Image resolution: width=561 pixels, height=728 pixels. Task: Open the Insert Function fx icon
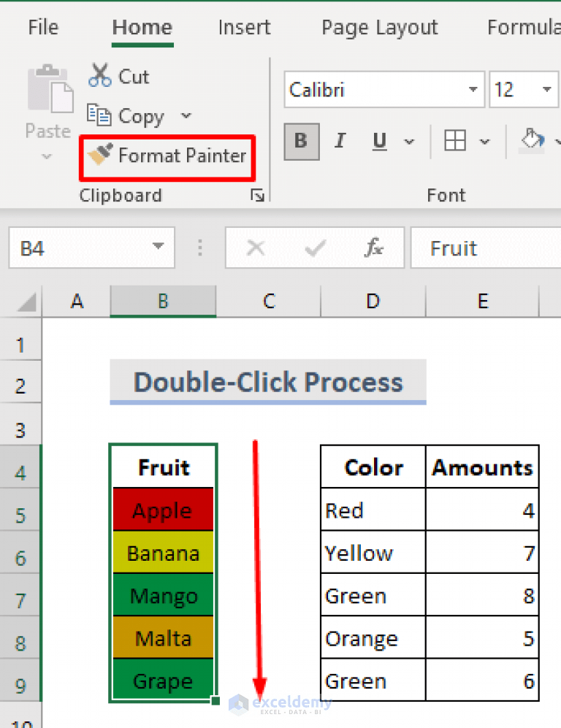374,248
